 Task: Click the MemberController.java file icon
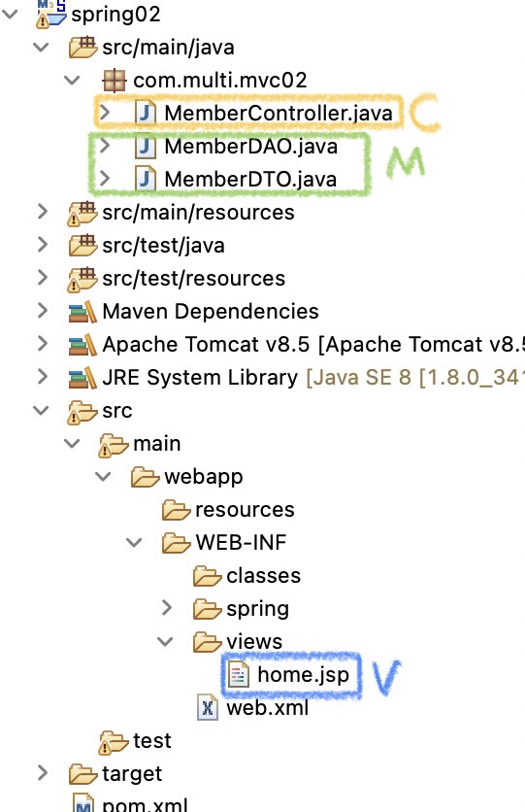pyautogui.click(x=146, y=113)
